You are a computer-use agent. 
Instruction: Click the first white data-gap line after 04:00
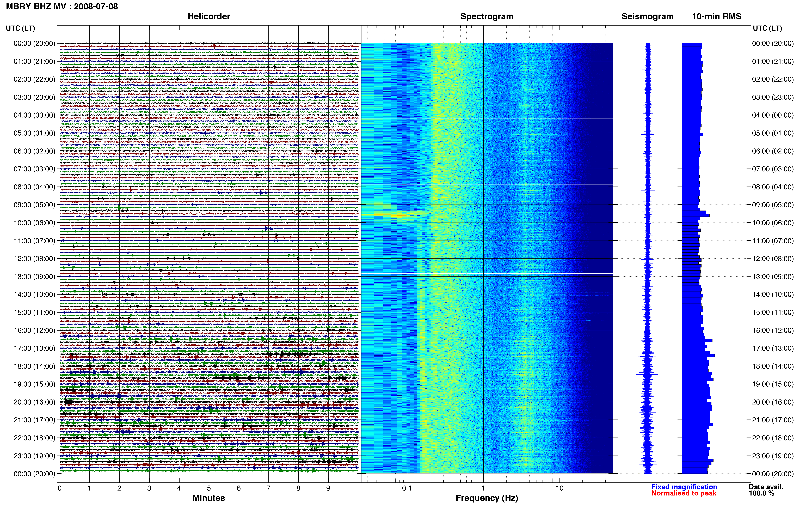click(487, 118)
